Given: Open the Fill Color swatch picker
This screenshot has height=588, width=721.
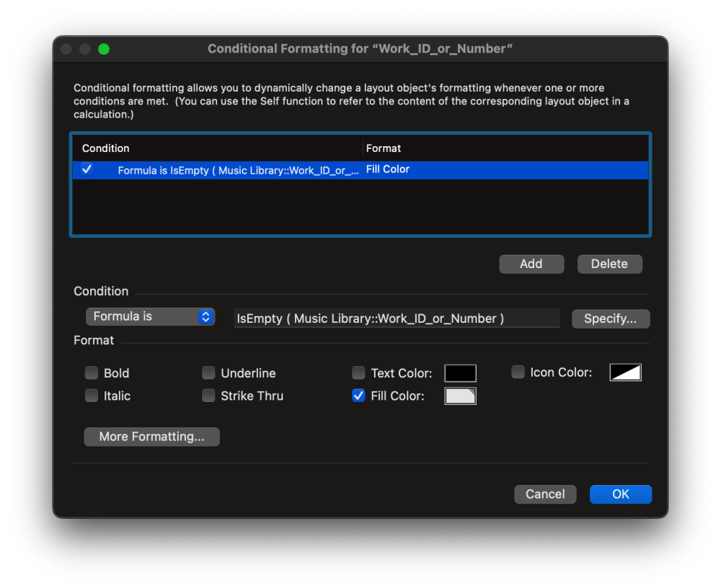Looking at the screenshot, I should coord(460,396).
